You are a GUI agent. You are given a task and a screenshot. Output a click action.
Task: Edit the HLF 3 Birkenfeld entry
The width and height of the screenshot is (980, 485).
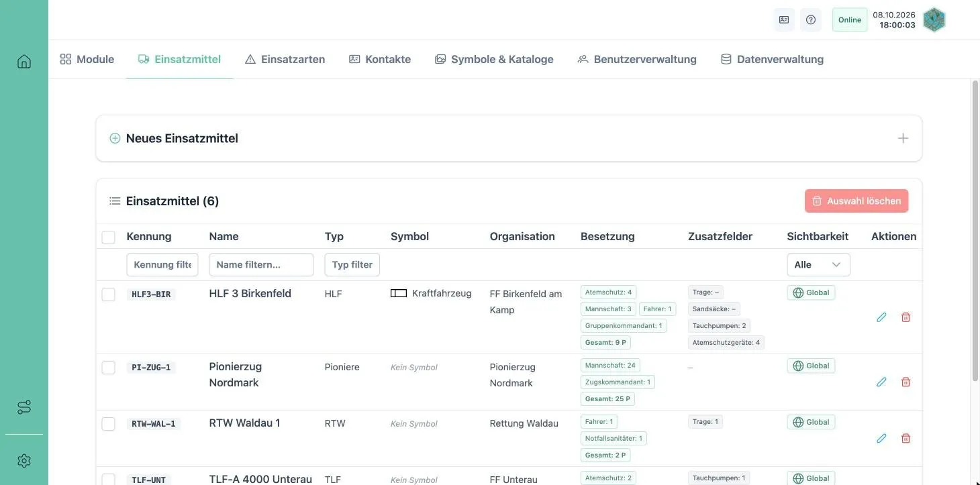[881, 317]
